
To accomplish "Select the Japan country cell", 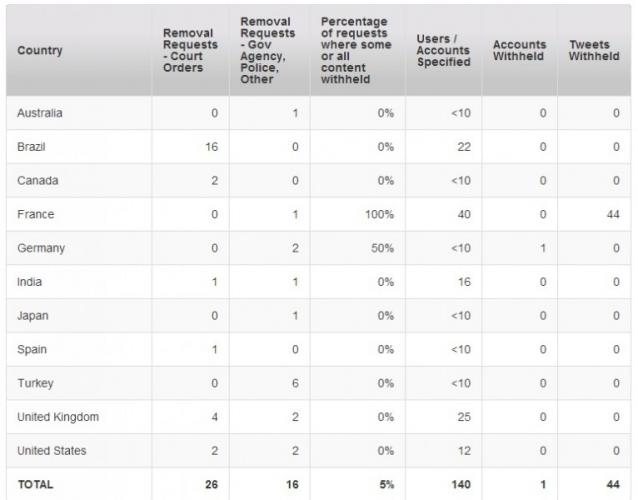I will point(33,316).
